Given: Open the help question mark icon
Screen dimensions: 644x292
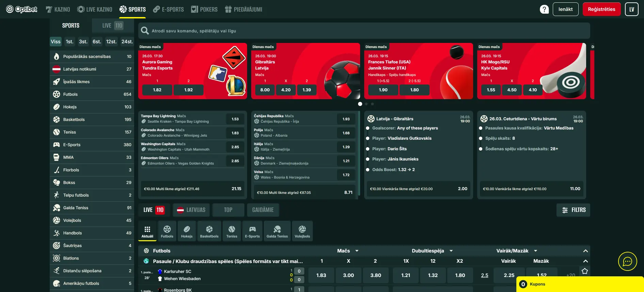Looking at the screenshot, I should [x=544, y=9].
